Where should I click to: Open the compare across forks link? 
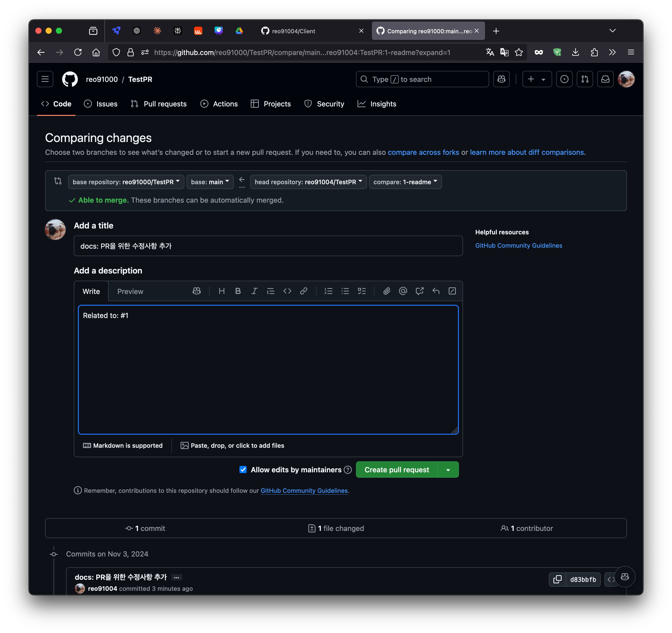pyautogui.click(x=424, y=152)
